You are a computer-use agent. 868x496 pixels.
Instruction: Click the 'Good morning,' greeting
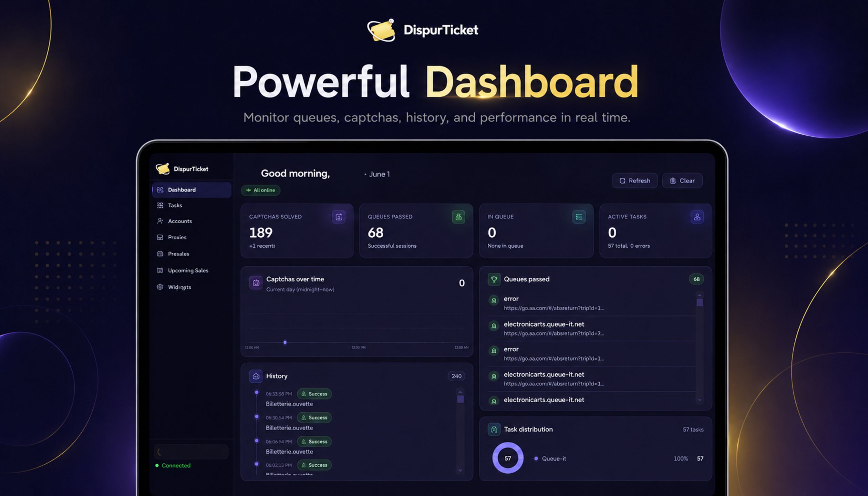click(x=295, y=174)
